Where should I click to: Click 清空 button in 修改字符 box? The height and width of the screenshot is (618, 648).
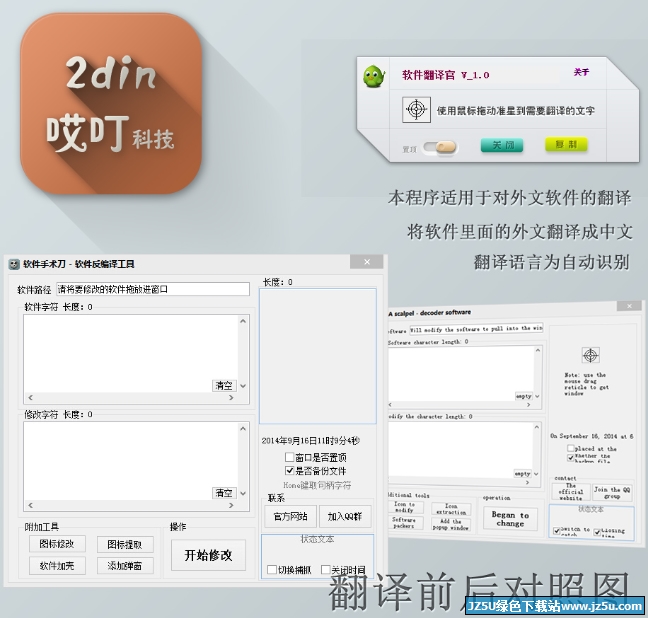224,493
